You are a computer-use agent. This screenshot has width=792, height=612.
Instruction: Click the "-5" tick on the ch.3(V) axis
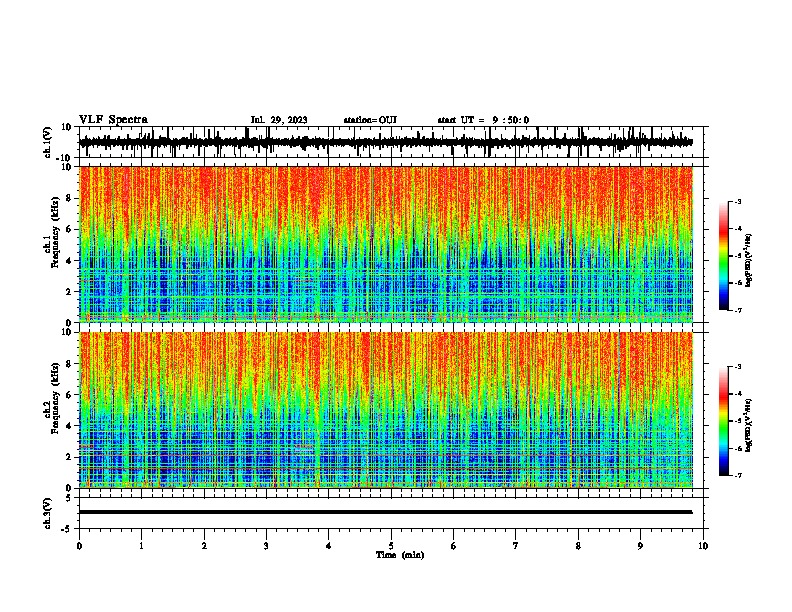[68, 529]
